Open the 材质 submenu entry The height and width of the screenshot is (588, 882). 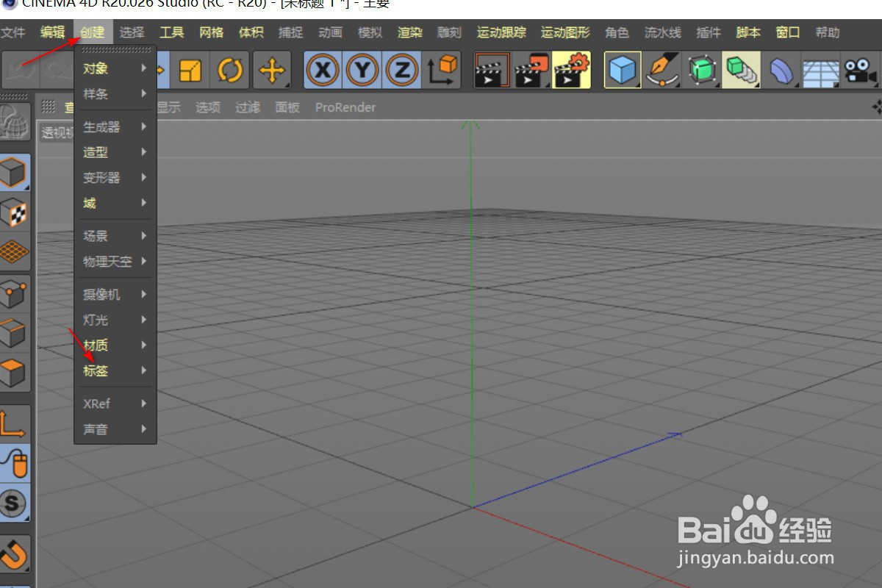pos(115,345)
